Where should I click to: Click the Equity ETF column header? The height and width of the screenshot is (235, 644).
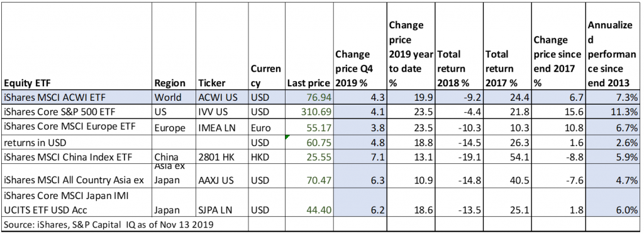(x=77, y=46)
